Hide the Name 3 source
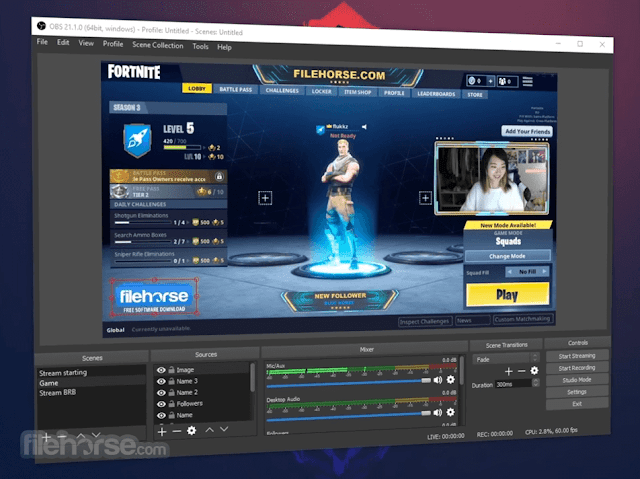 [x=161, y=381]
